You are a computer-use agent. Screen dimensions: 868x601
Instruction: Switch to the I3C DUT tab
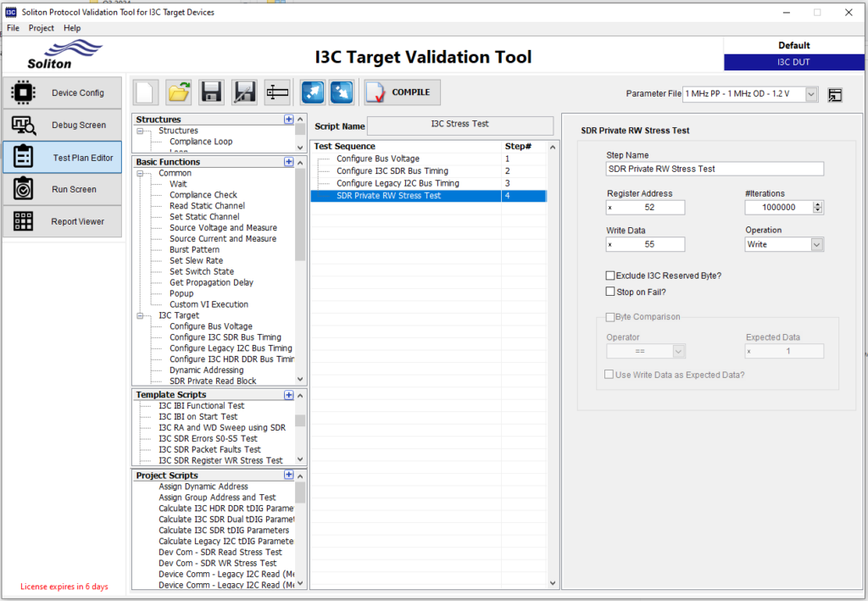[x=793, y=61]
